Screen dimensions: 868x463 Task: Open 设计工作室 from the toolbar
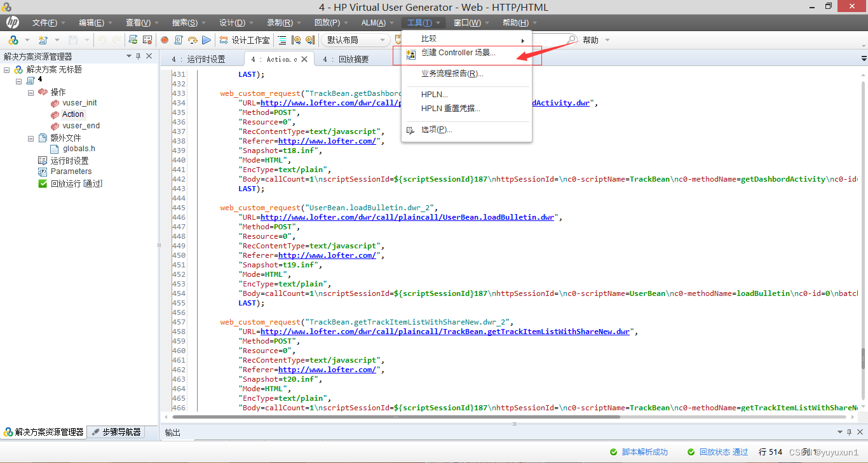[x=245, y=40]
